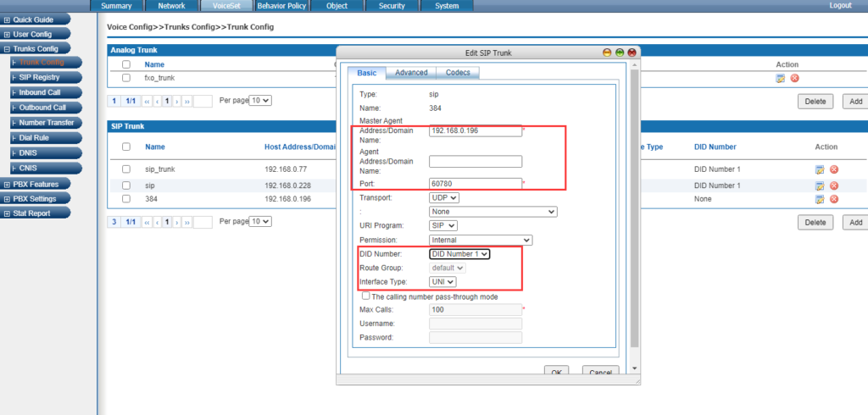
Task: Go to Security tab
Action: [392, 6]
